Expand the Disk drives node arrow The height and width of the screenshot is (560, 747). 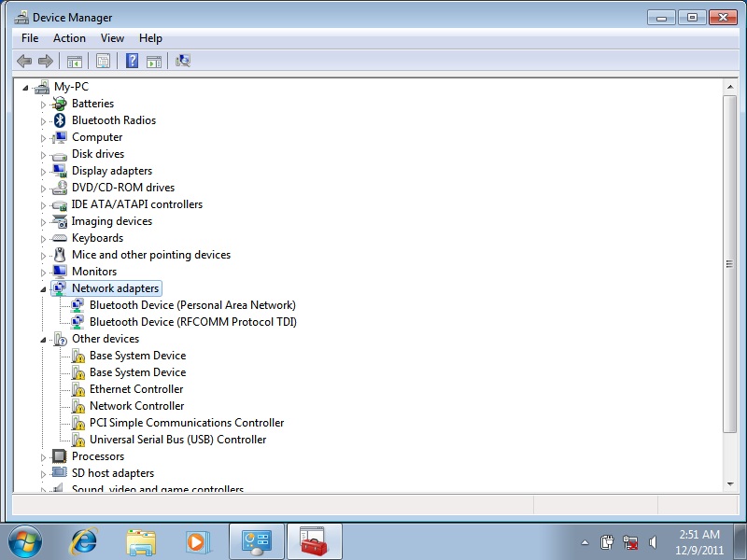[43, 155]
